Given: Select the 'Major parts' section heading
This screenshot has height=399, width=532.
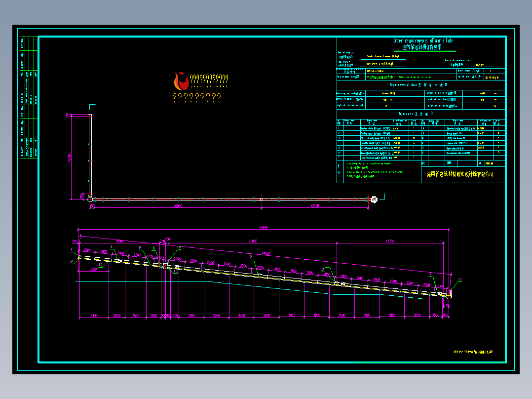Looking at the screenshot, I should click(416, 114).
